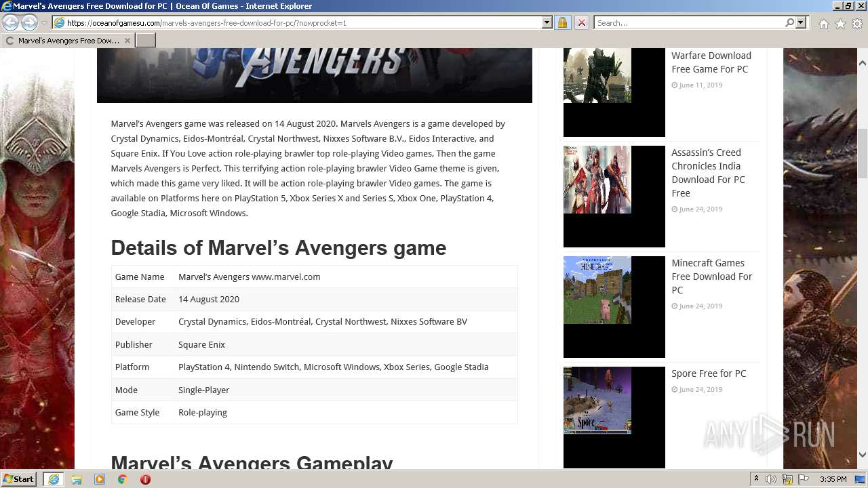Image resolution: width=868 pixels, height=488 pixels.
Task: Click into the Search box
Action: point(689,23)
